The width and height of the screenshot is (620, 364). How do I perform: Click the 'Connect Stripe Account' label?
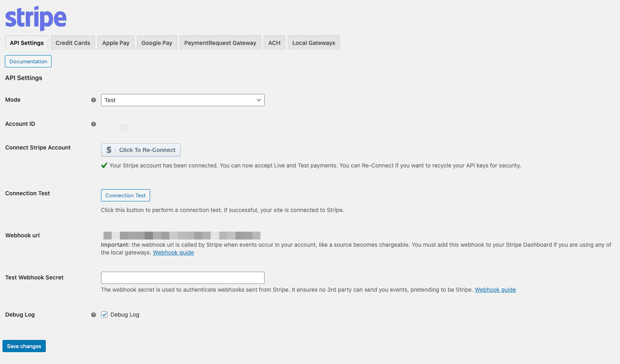(x=38, y=147)
